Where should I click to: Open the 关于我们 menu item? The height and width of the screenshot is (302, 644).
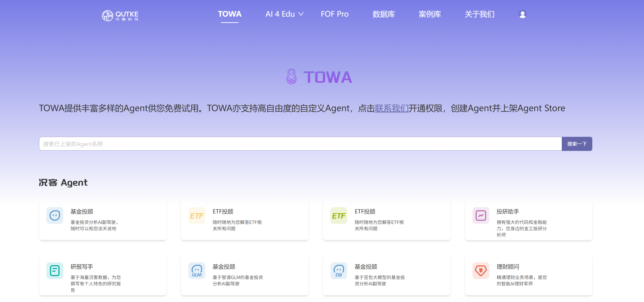tap(480, 14)
